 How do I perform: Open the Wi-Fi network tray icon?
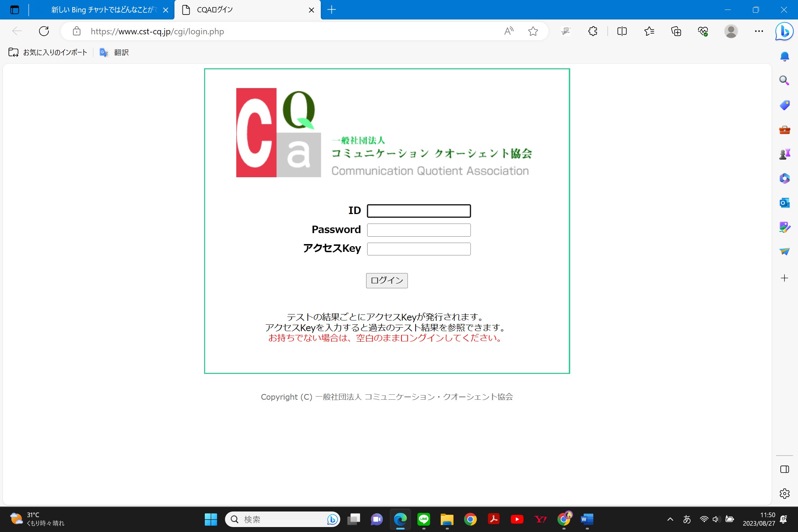(x=704, y=519)
